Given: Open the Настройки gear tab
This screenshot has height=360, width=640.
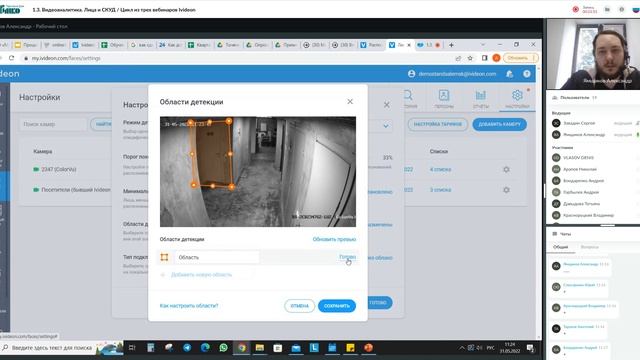Looking at the screenshot, I should point(517,99).
